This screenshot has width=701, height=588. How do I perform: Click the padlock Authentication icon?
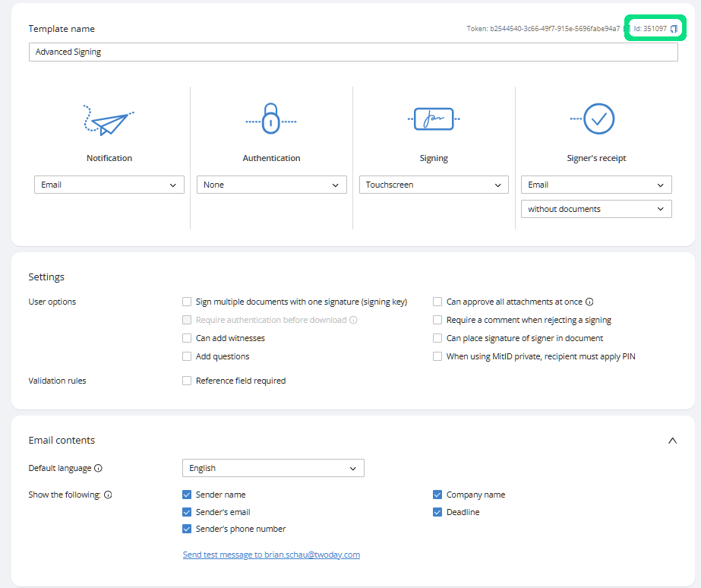point(271,119)
